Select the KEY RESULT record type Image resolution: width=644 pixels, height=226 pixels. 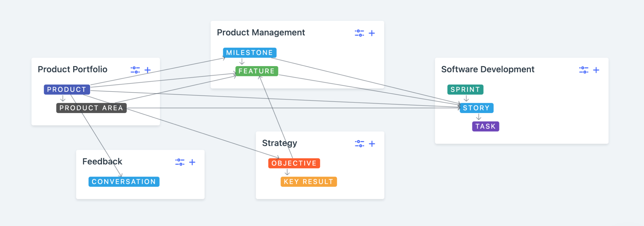tap(308, 181)
